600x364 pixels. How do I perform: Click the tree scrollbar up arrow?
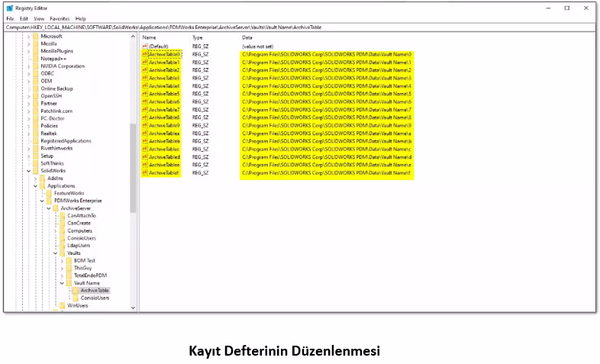point(133,37)
